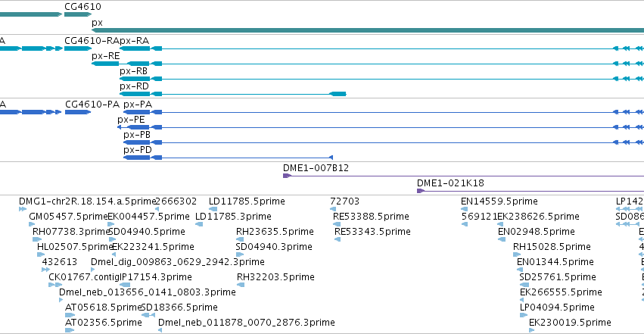
Task: Select CK01767.contig feature label
Action: (x=84, y=277)
